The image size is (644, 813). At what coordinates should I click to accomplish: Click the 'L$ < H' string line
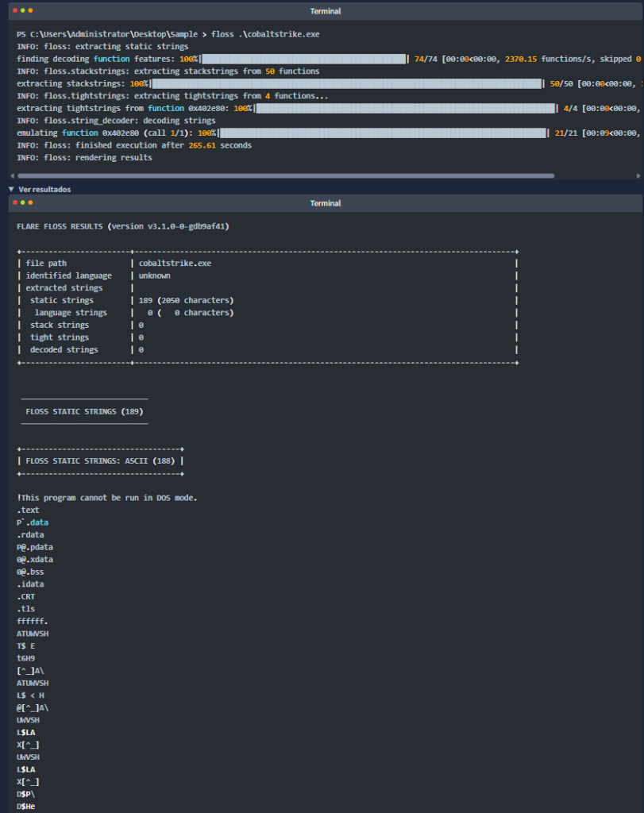point(31,695)
